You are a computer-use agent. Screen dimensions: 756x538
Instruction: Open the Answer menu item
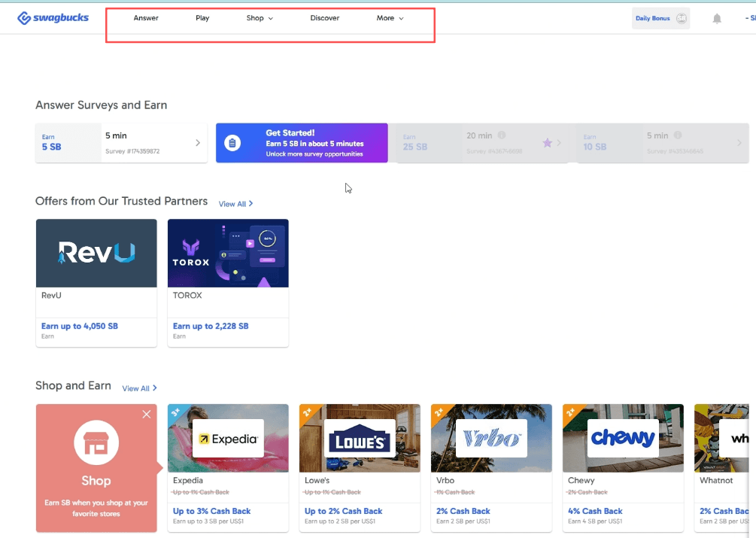click(x=146, y=18)
